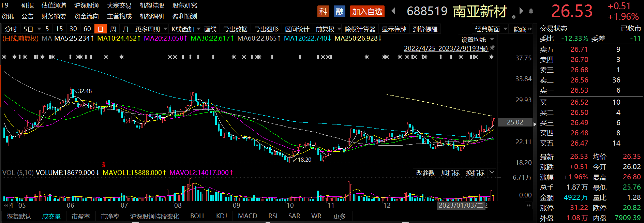Click the pin icon beside date range
Viewport: 644px width, 223px height.
pos(492,48)
